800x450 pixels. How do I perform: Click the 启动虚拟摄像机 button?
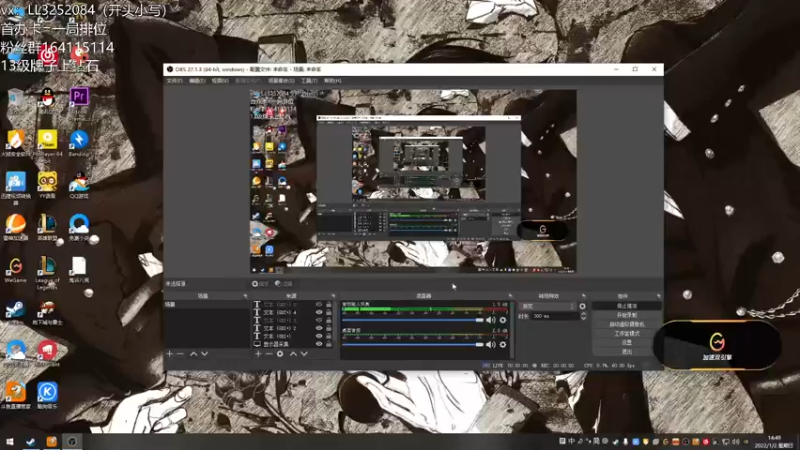coord(627,324)
